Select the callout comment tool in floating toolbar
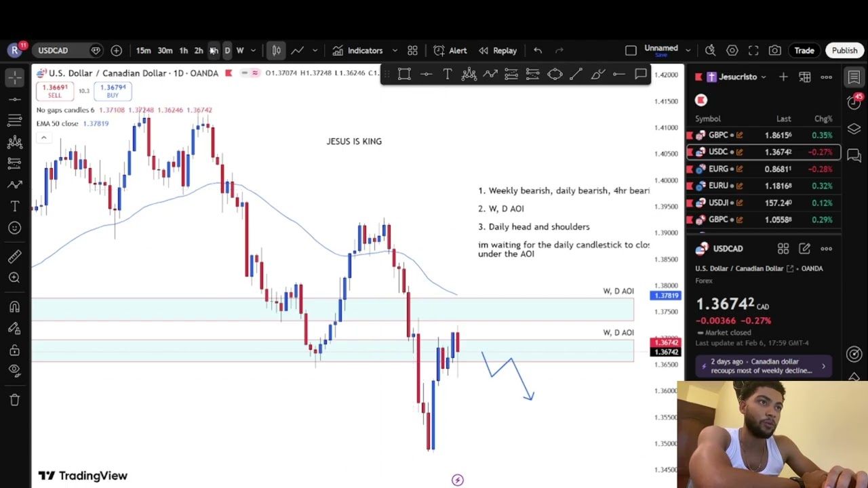Image resolution: width=868 pixels, height=488 pixels. coord(641,74)
